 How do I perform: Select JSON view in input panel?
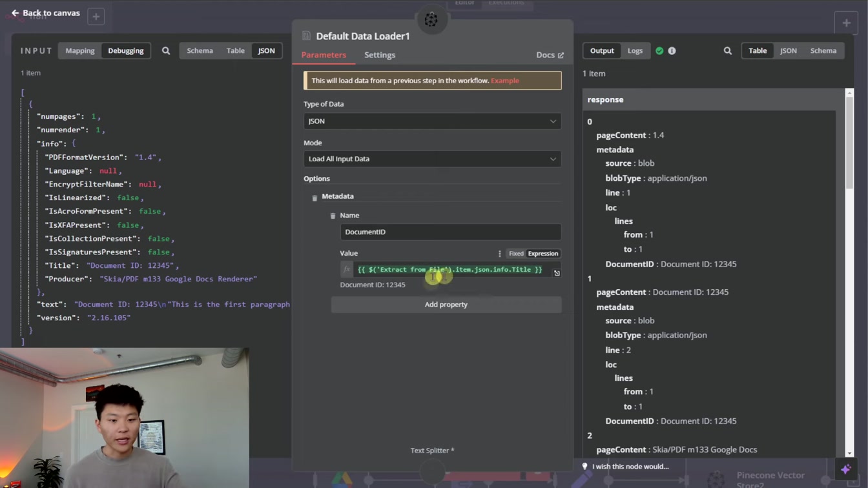pos(266,50)
